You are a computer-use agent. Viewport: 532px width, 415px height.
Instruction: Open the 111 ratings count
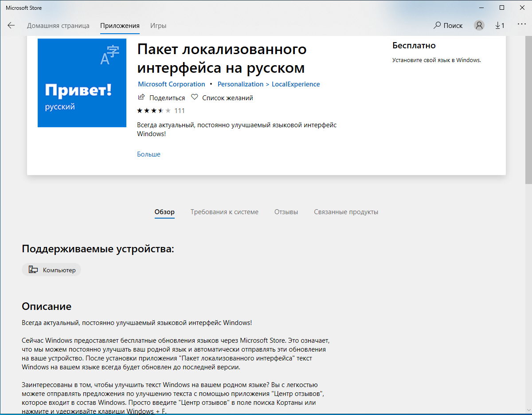180,110
